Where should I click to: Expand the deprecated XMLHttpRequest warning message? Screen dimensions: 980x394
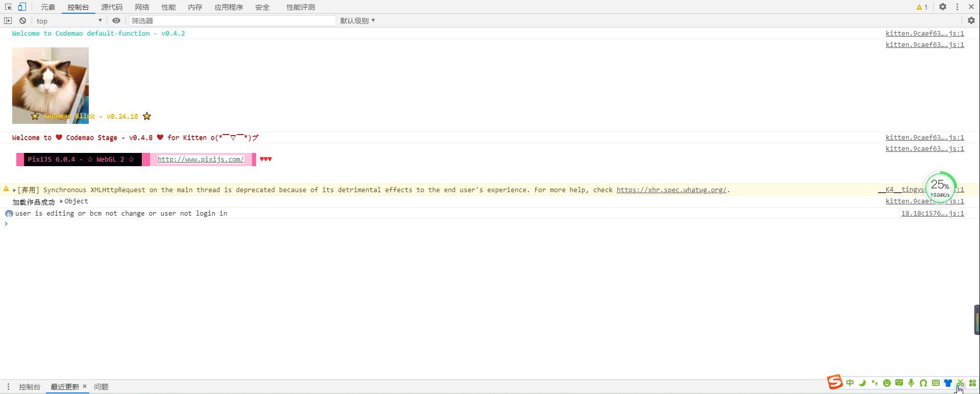pos(14,190)
